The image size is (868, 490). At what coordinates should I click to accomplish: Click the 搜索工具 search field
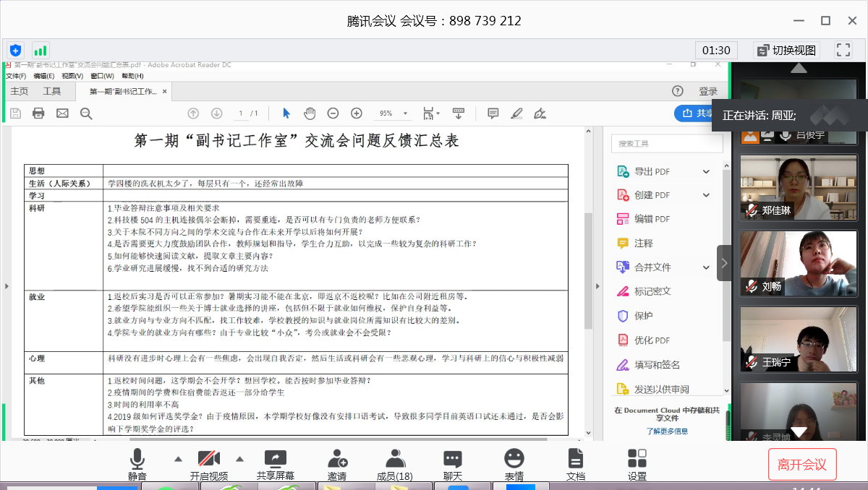coord(666,144)
